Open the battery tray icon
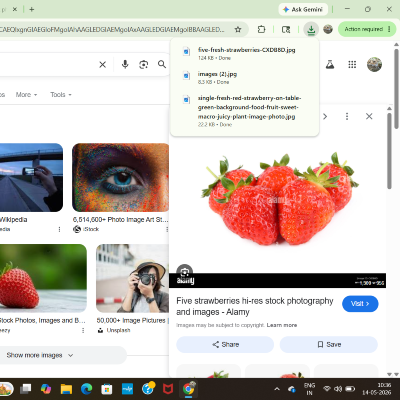 350,389
